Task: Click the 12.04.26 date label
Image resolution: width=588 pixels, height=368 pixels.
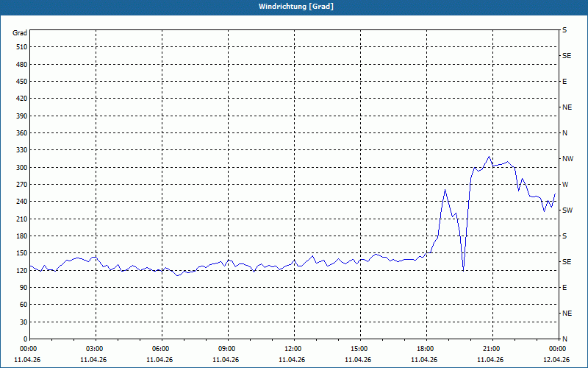Action: (556, 360)
